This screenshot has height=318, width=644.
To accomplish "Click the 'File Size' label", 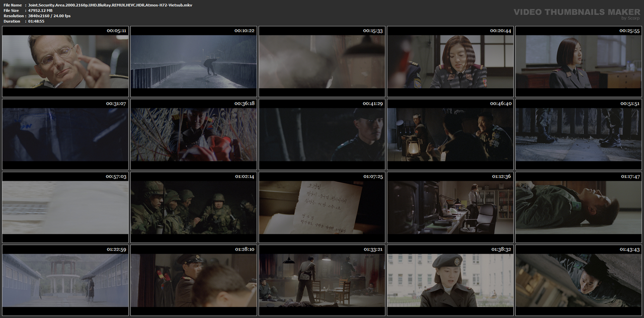I will (11, 11).
